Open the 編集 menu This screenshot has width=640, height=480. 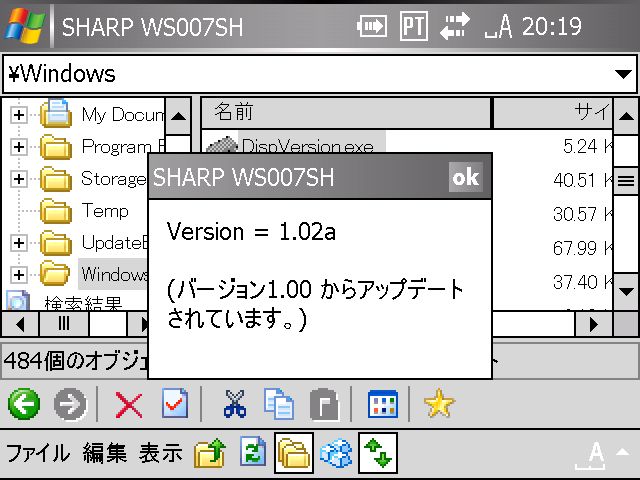105,453
